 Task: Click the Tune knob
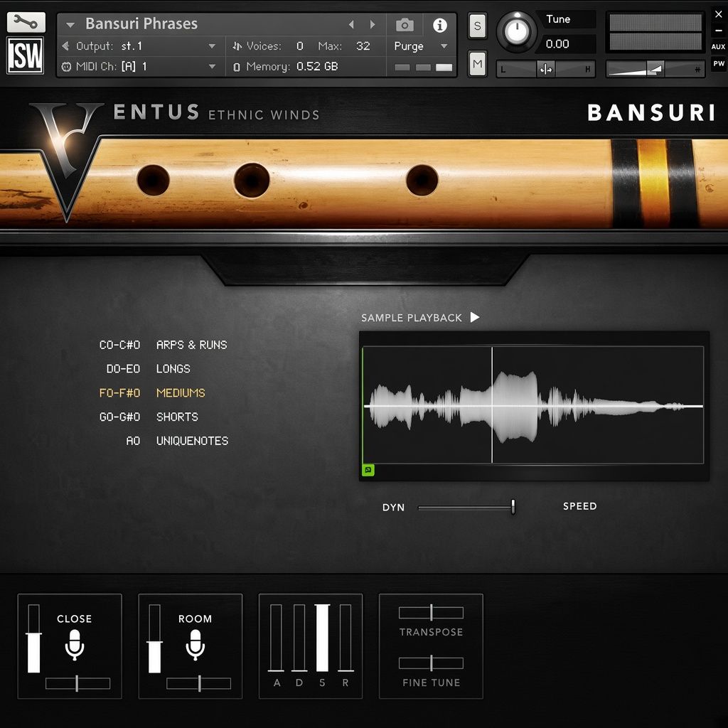tap(517, 31)
